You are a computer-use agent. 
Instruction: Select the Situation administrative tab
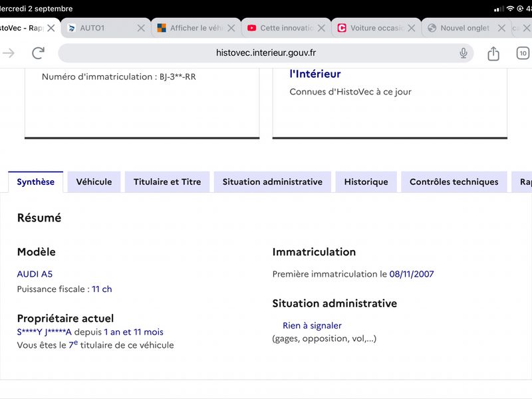pyautogui.click(x=273, y=182)
